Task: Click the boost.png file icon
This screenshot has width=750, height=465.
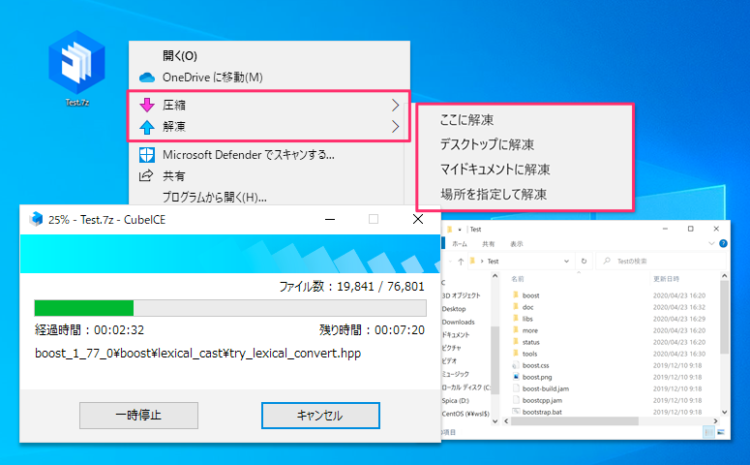Action: point(516,377)
